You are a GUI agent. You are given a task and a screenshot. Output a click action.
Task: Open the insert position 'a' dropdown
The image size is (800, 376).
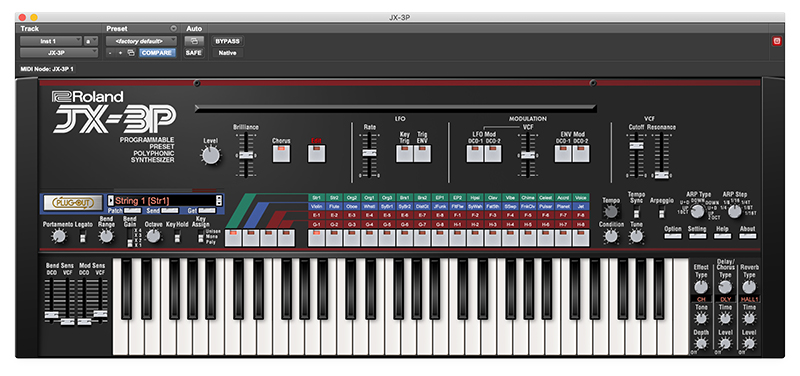91,41
